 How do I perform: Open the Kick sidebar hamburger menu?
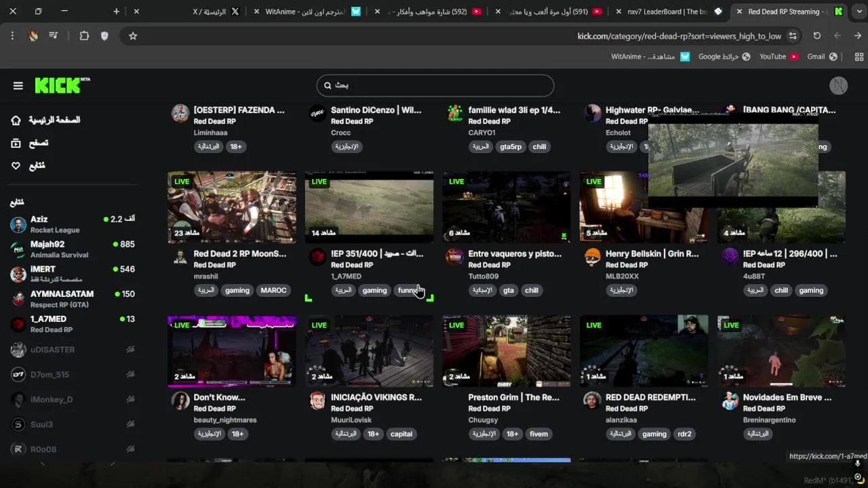(x=18, y=85)
